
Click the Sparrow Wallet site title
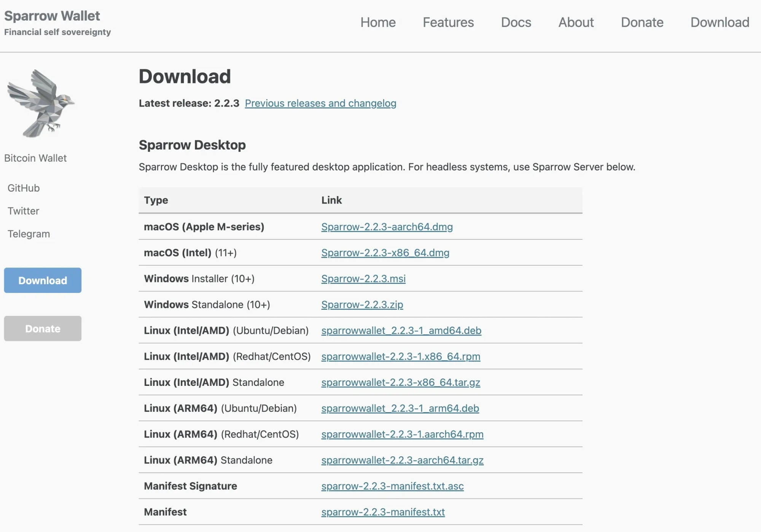(x=52, y=16)
